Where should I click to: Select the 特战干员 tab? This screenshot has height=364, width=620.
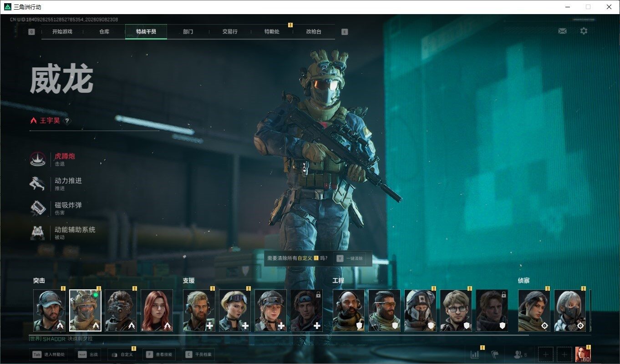tap(146, 32)
